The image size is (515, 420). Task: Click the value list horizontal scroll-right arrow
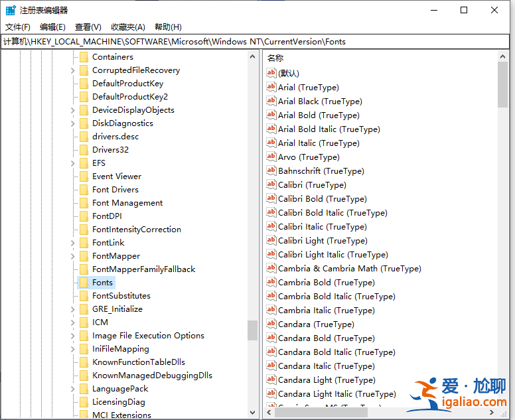pos(492,412)
